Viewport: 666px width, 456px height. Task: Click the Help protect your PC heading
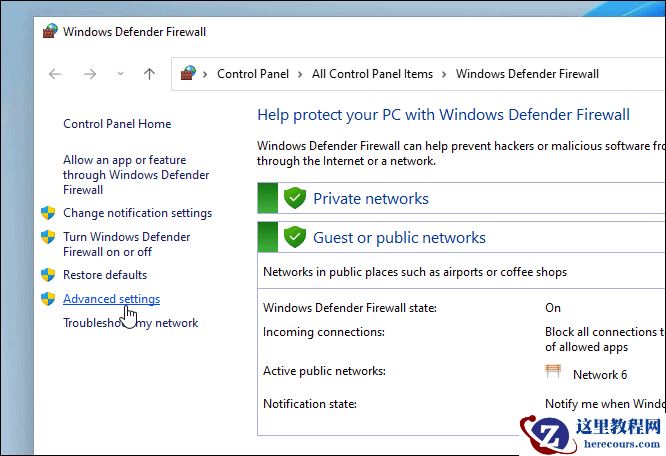tap(443, 115)
